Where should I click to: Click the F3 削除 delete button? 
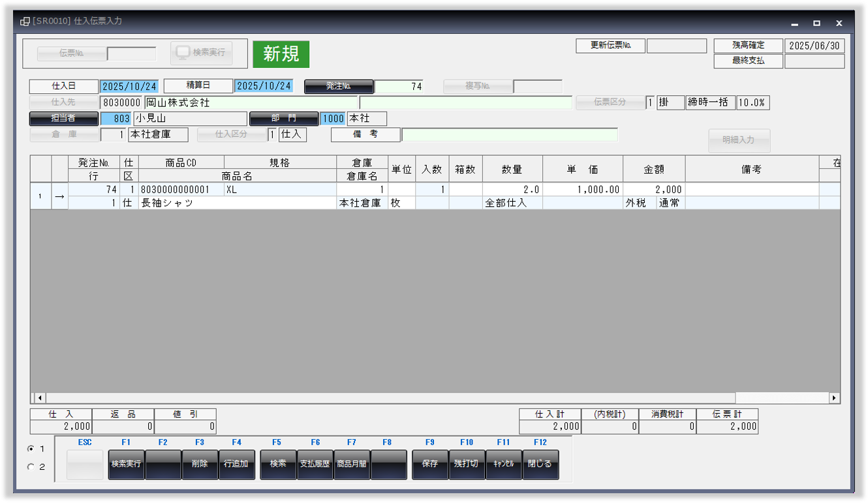(x=200, y=465)
